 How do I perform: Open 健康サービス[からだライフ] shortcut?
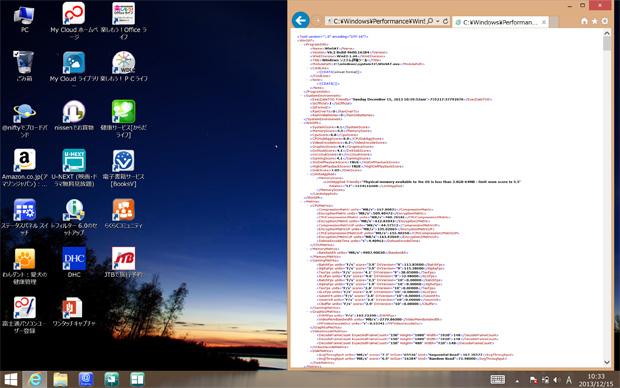tap(124, 119)
